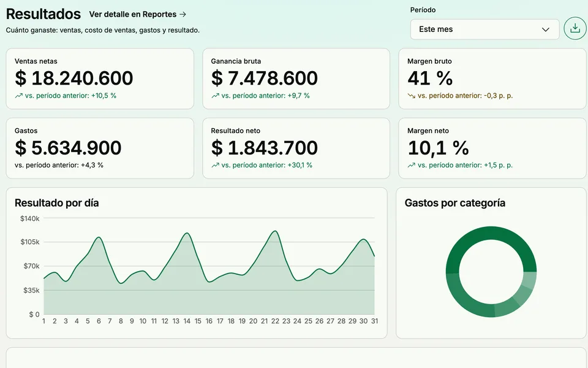This screenshot has width=588, height=368.
Task: Click the $70k axis label
Action: (x=31, y=266)
